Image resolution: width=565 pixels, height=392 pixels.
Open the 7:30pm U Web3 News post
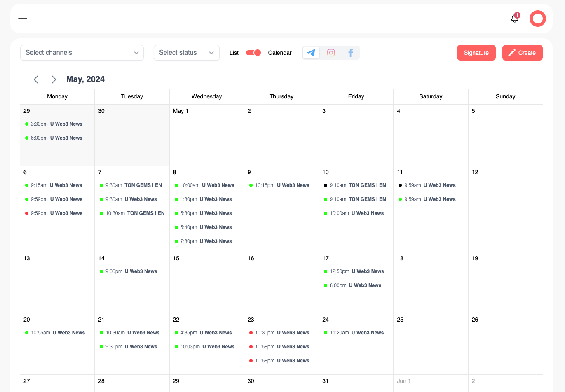(x=206, y=241)
